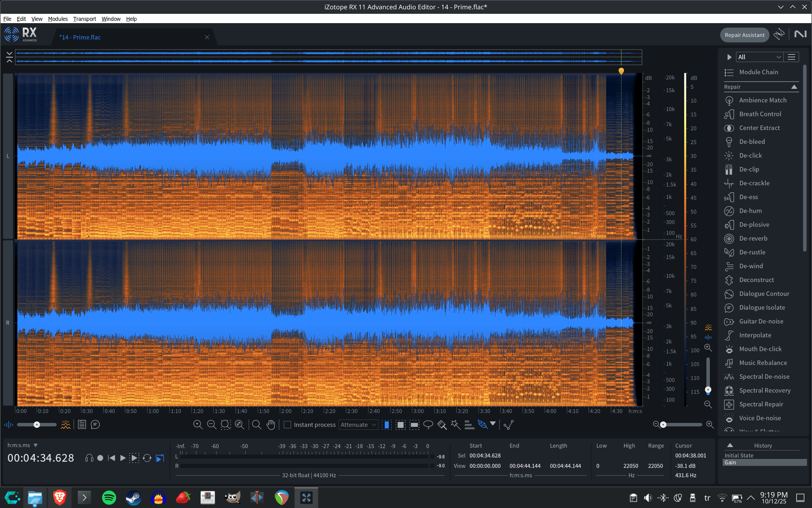
Task: Open the Modules menu
Action: (x=58, y=19)
